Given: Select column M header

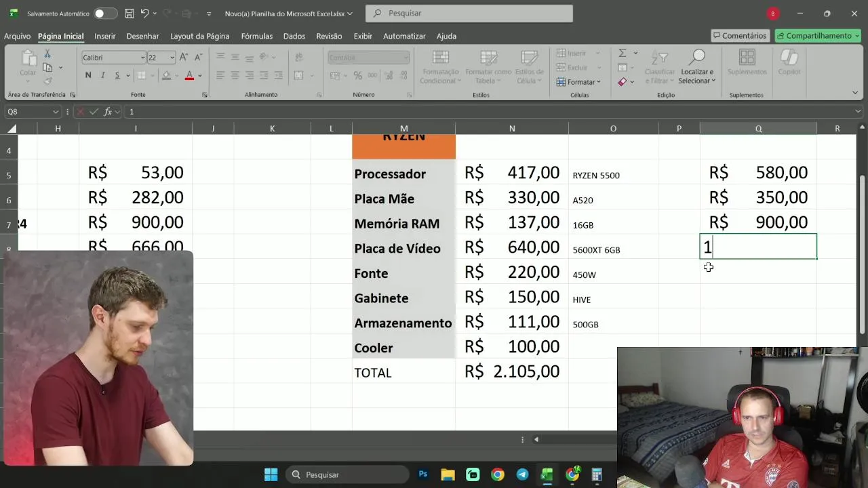Looking at the screenshot, I should (x=403, y=128).
